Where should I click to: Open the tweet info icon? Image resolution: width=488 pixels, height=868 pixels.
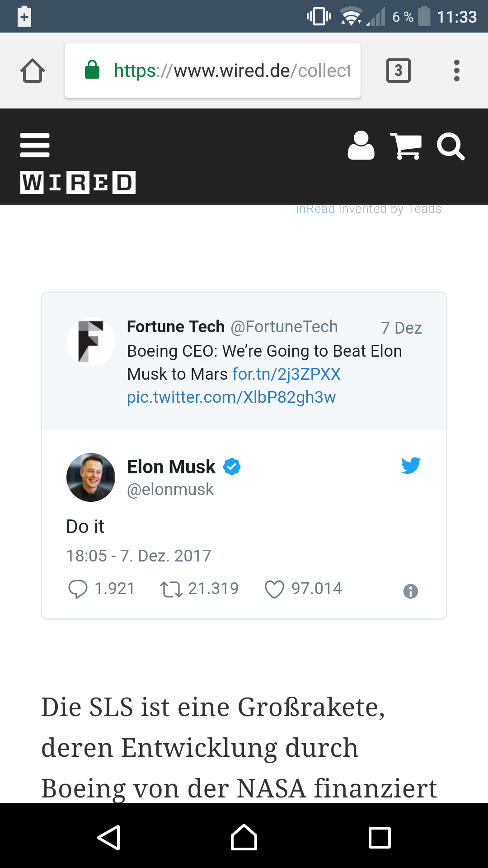(411, 591)
